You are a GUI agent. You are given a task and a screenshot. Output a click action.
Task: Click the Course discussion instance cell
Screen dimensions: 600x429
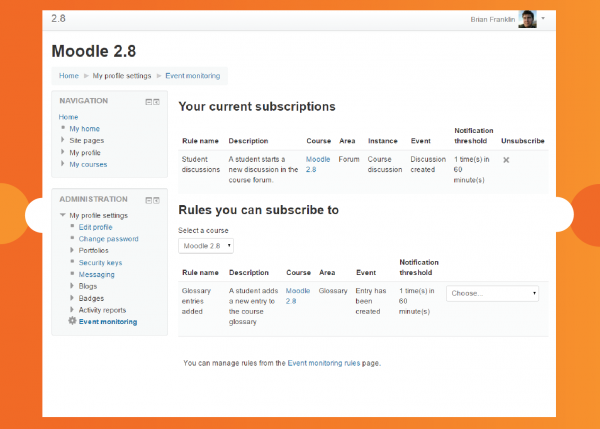coord(385,164)
